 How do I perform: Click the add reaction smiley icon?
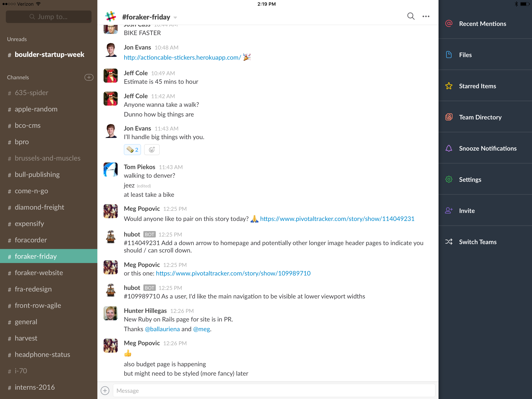point(152,150)
